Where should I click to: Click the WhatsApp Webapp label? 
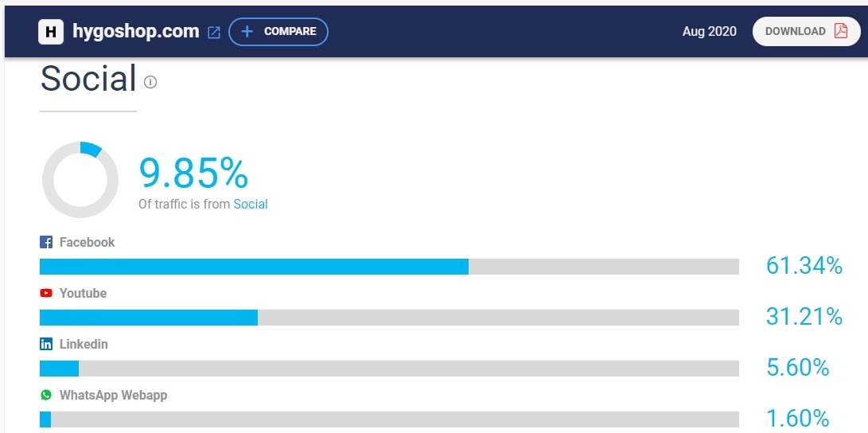click(x=113, y=395)
